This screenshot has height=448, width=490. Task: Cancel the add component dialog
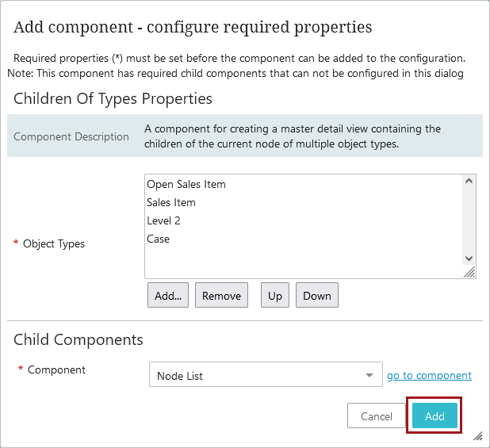coord(377,415)
